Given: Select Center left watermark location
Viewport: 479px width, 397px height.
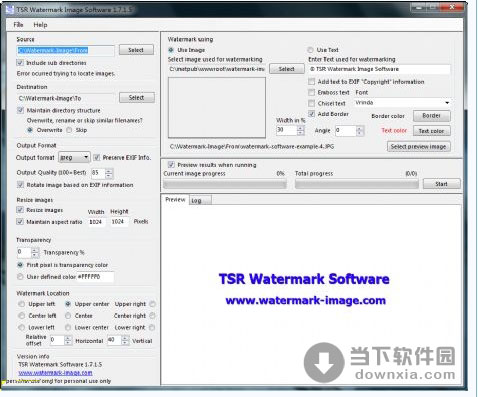Looking at the screenshot, I should tap(22, 315).
